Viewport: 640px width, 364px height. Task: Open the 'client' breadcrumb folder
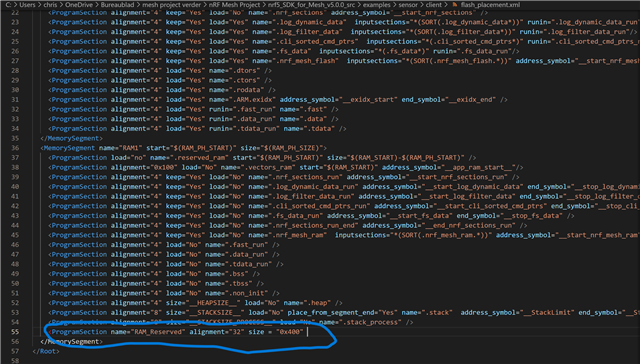(x=433, y=5)
